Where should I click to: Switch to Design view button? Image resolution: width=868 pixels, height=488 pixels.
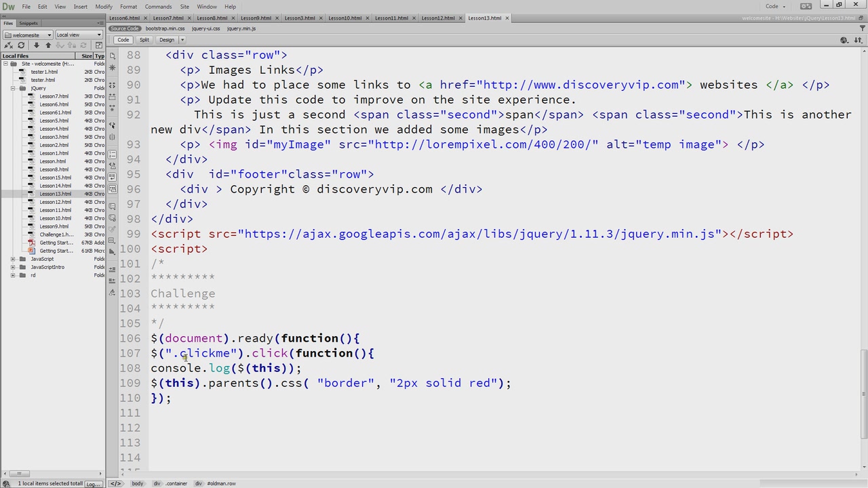click(167, 40)
